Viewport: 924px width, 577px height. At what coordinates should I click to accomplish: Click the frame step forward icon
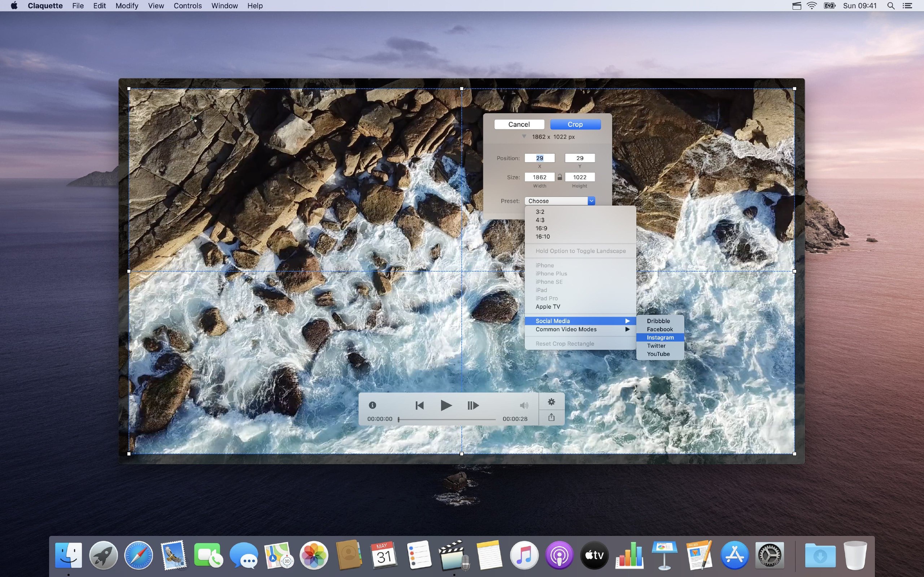[x=473, y=405]
